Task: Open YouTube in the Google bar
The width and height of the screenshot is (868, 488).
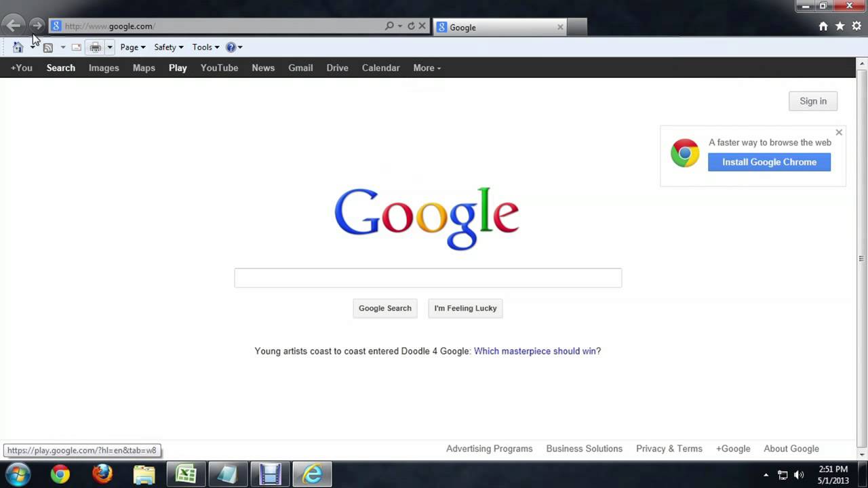Action: click(219, 68)
